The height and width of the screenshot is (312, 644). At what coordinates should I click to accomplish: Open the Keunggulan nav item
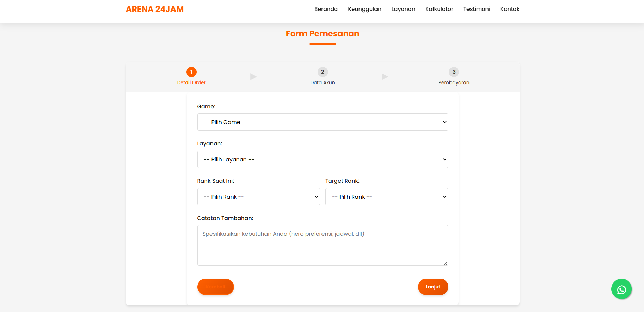tap(364, 9)
